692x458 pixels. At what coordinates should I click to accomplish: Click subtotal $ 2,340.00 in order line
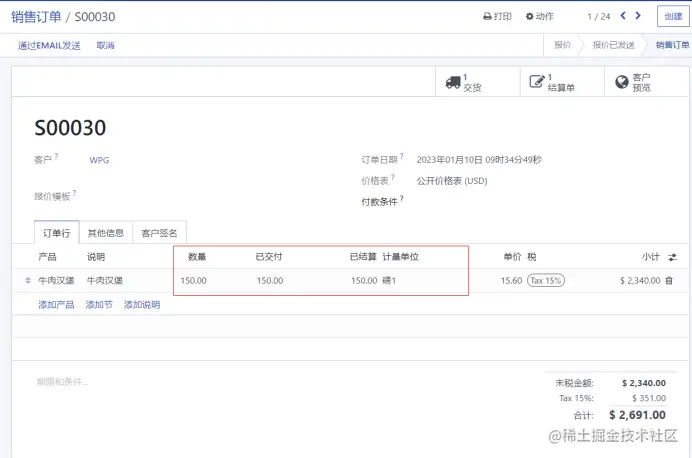pos(640,281)
